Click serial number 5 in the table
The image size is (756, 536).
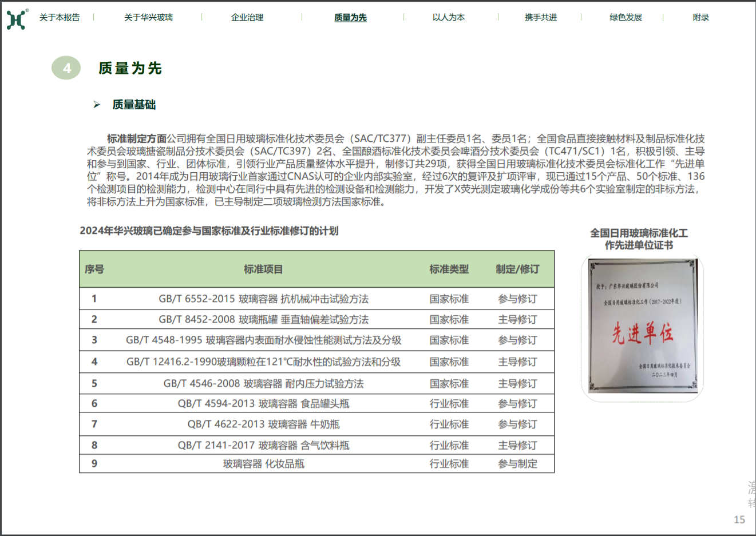(94, 384)
